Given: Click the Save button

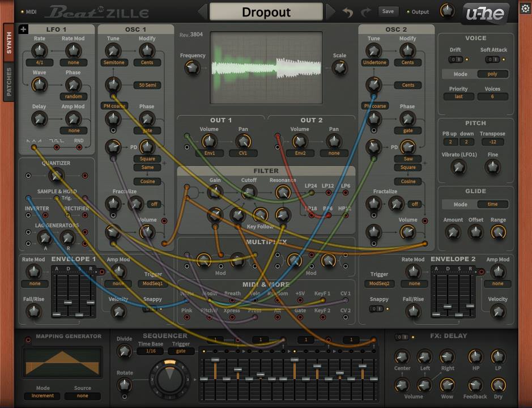Looking at the screenshot, I should 388,11.
